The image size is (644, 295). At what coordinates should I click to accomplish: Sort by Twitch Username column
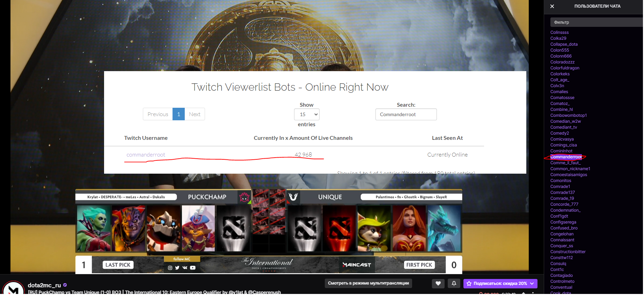point(146,138)
